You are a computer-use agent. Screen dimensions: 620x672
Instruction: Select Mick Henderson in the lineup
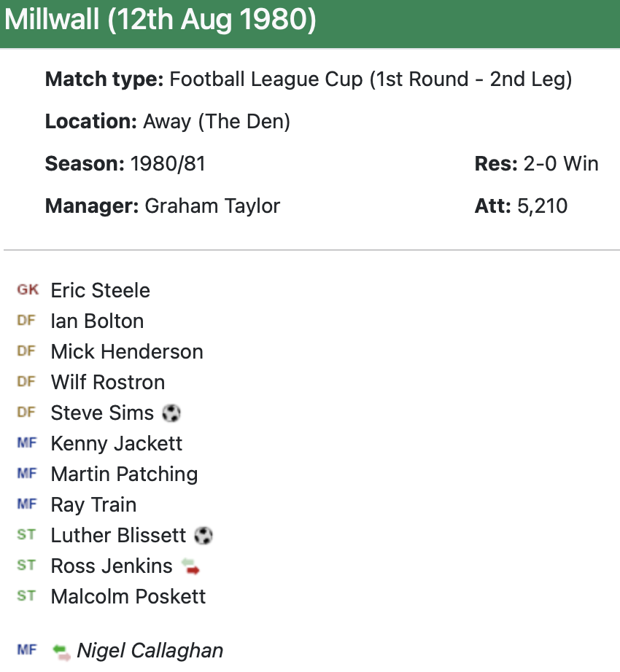coord(127,352)
